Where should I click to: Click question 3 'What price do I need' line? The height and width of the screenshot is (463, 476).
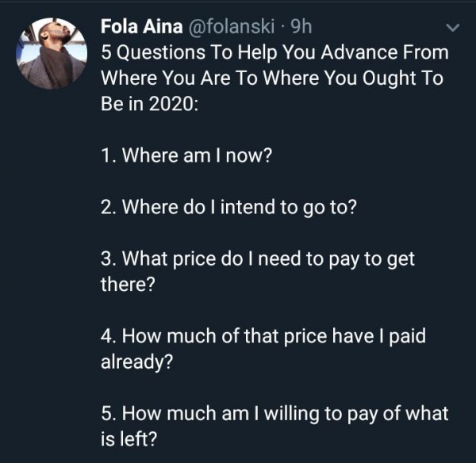click(258, 258)
